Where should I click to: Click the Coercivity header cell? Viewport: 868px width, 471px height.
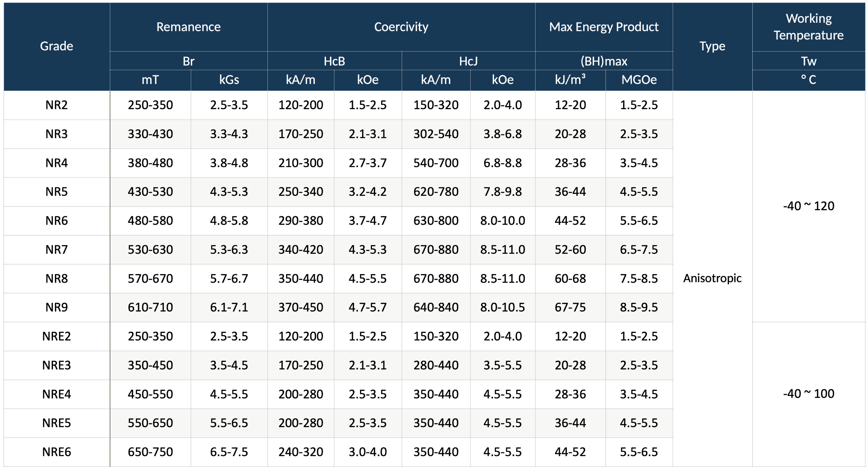click(401, 27)
